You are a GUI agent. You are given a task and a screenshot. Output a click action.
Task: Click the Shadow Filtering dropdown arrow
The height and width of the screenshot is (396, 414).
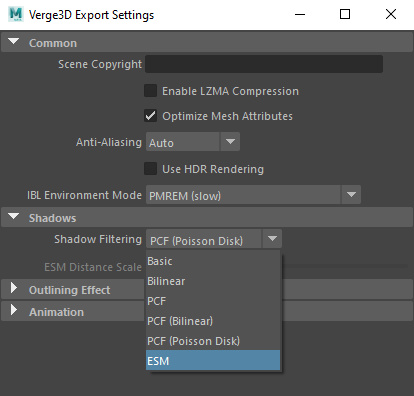coord(272,239)
